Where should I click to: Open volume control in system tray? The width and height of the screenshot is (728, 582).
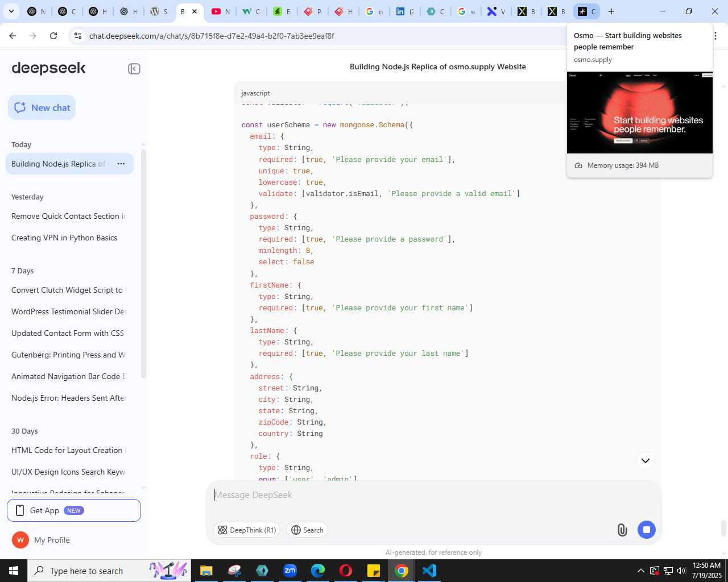(x=681, y=571)
